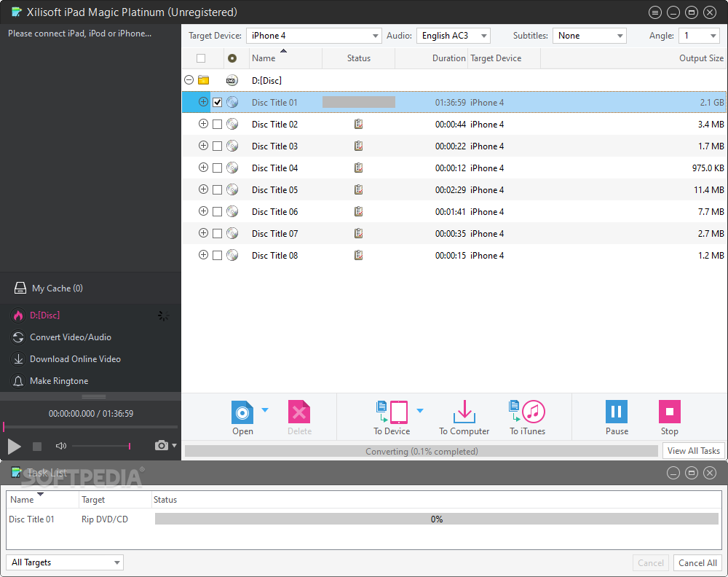Click the yellow folder icon in D:[Disc] row

point(203,80)
